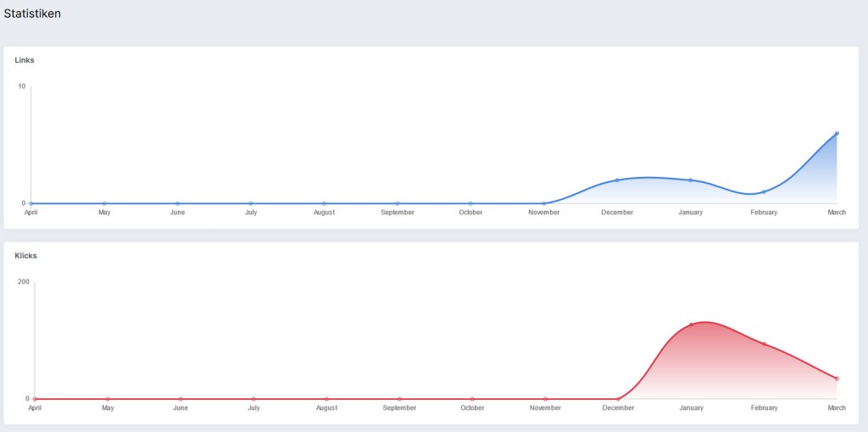The image size is (868, 432).
Task: Click the July data point in Klicks chart
Action: pos(253,399)
